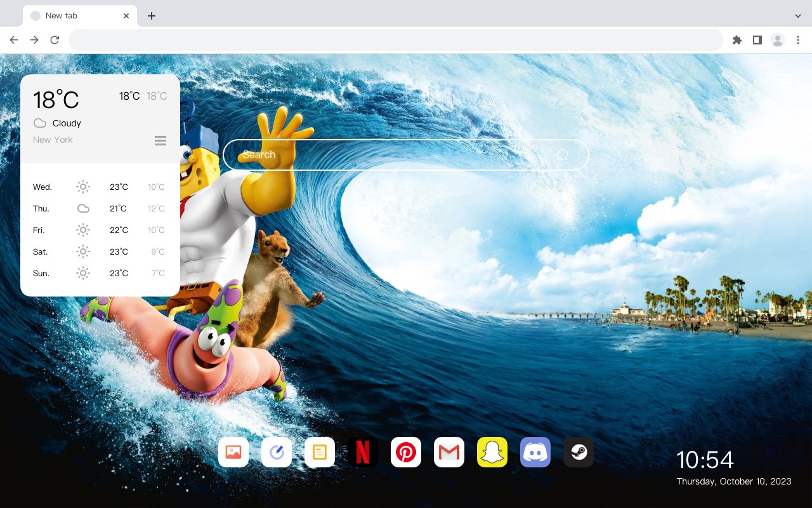
Task: Click the Thu. high temperature 21°C
Action: (x=119, y=208)
